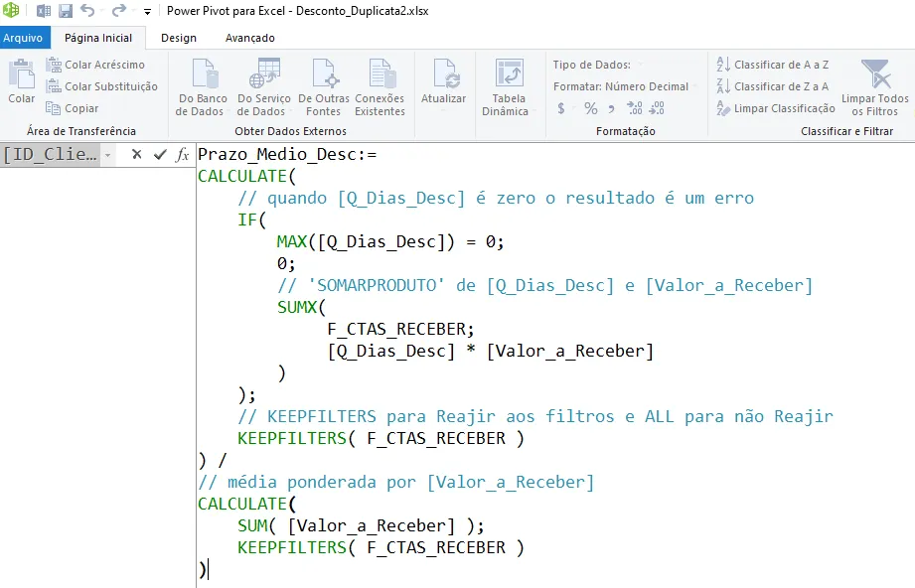The image size is (915, 588).
Task: Apply thousands separator comma icon
Action: coord(611,108)
